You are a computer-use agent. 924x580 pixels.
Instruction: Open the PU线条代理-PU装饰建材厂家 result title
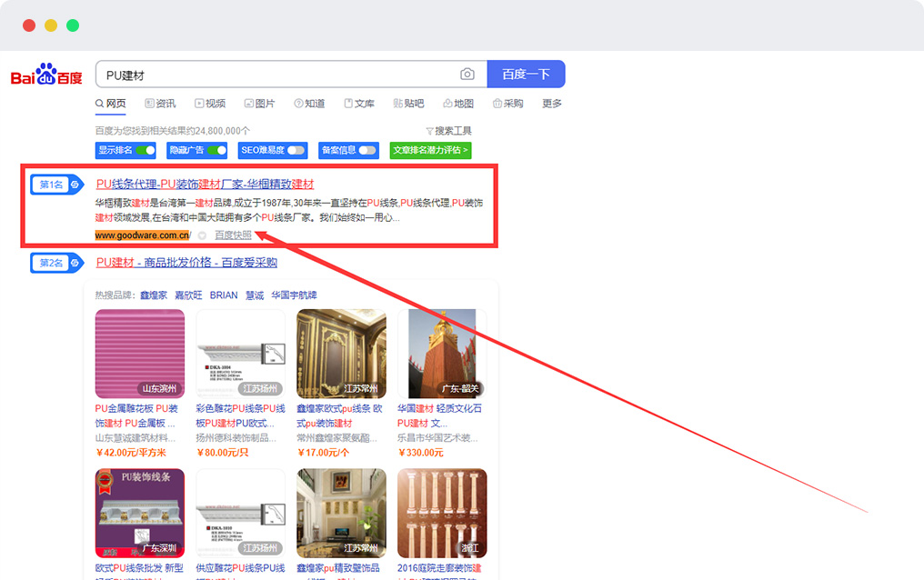click(x=205, y=185)
